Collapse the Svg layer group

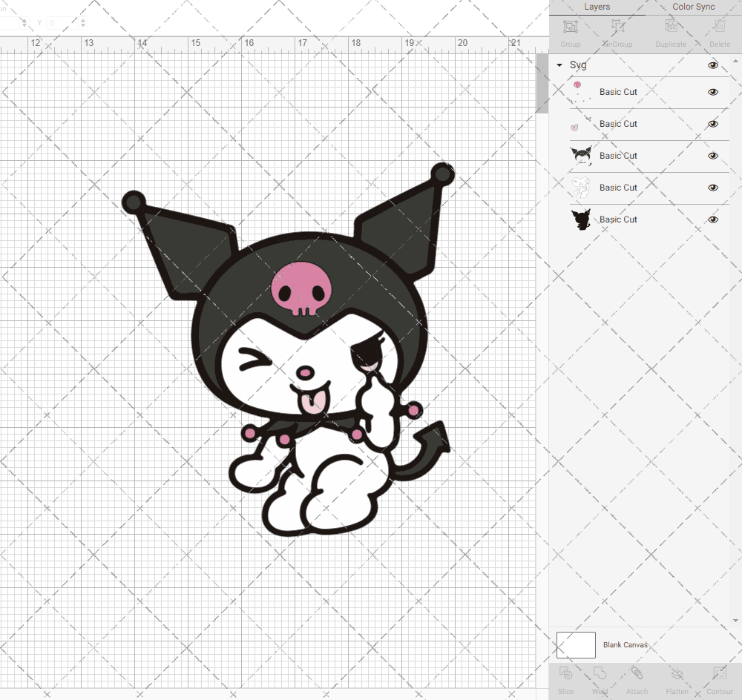click(x=559, y=65)
